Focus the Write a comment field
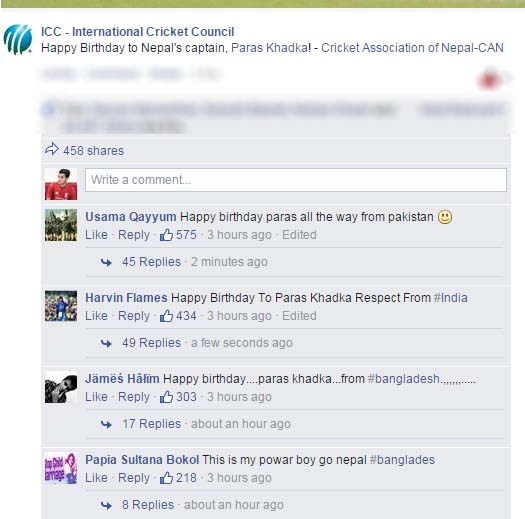The height and width of the screenshot is (519, 525). coord(296,180)
